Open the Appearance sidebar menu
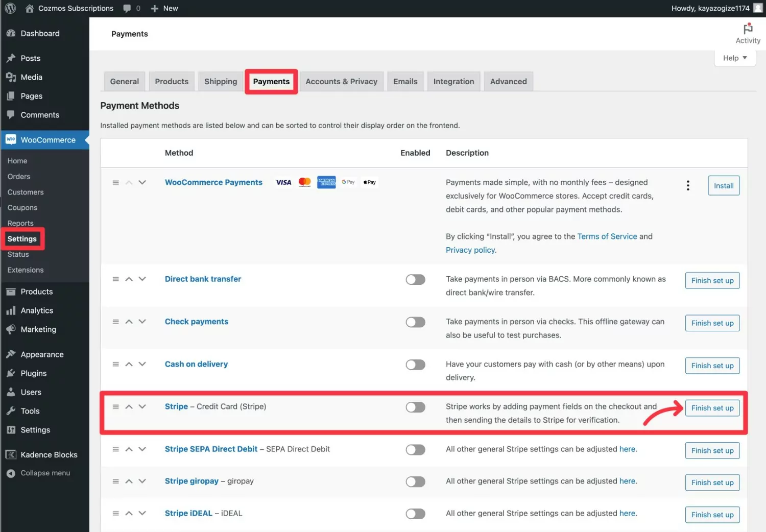Image resolution: width=766 pixels, height=532 pixels. pos(42,354)
